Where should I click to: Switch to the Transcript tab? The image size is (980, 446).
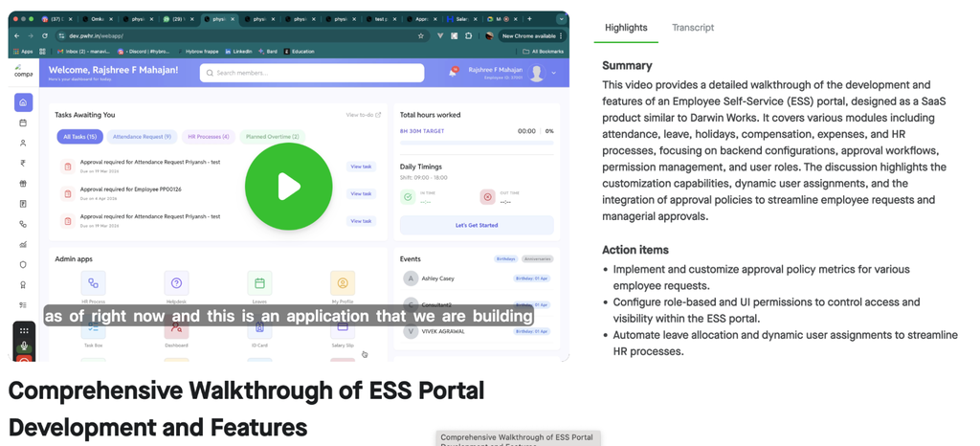click(x=693, y=28)
